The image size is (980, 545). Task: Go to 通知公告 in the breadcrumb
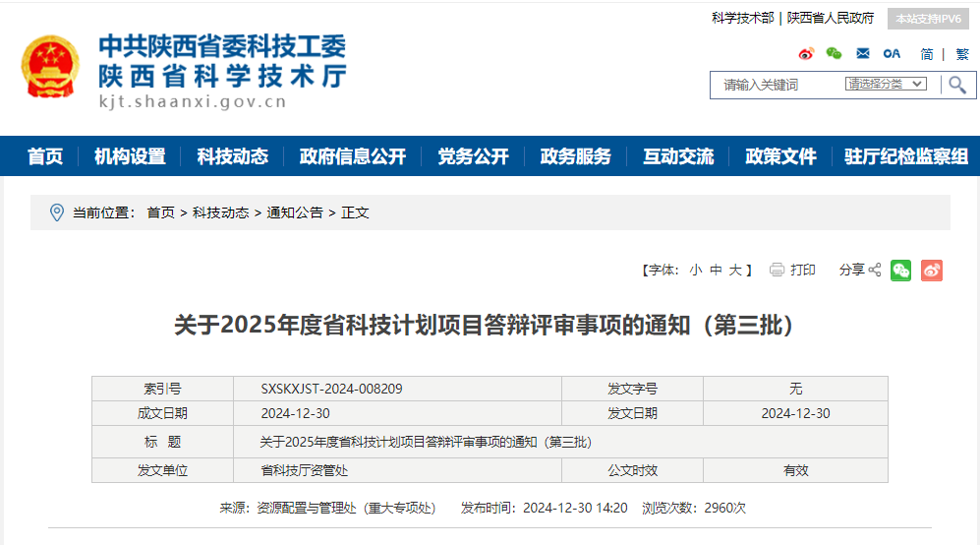295,212
